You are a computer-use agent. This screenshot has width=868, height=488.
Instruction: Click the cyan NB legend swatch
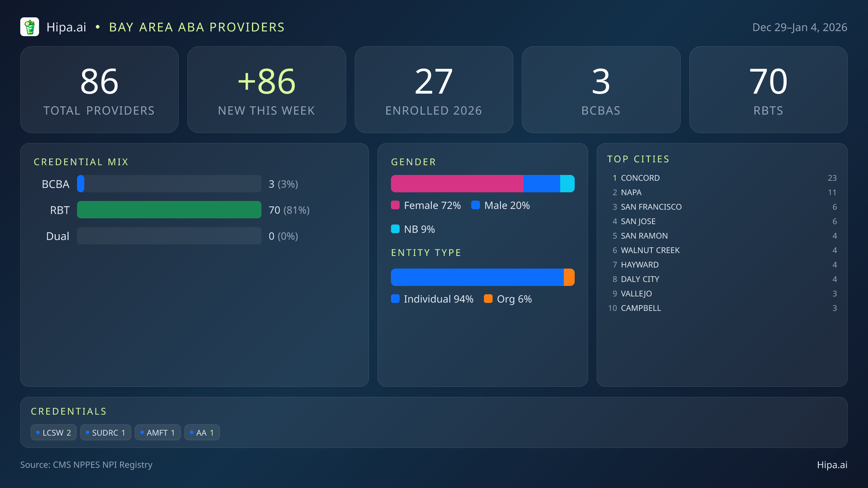coord(395,229)
